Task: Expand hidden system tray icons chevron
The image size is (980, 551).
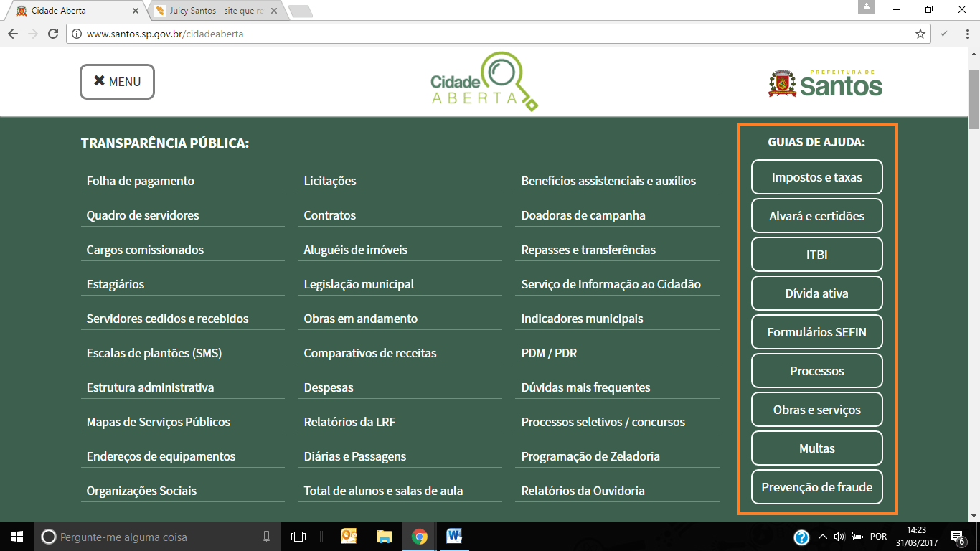Action: [822, 537]
